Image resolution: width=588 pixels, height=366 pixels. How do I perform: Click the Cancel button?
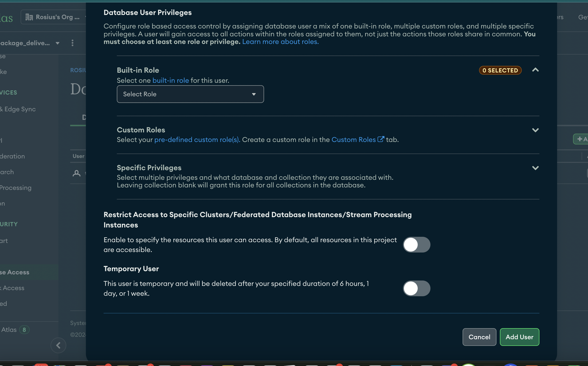[x=479, y=337]
